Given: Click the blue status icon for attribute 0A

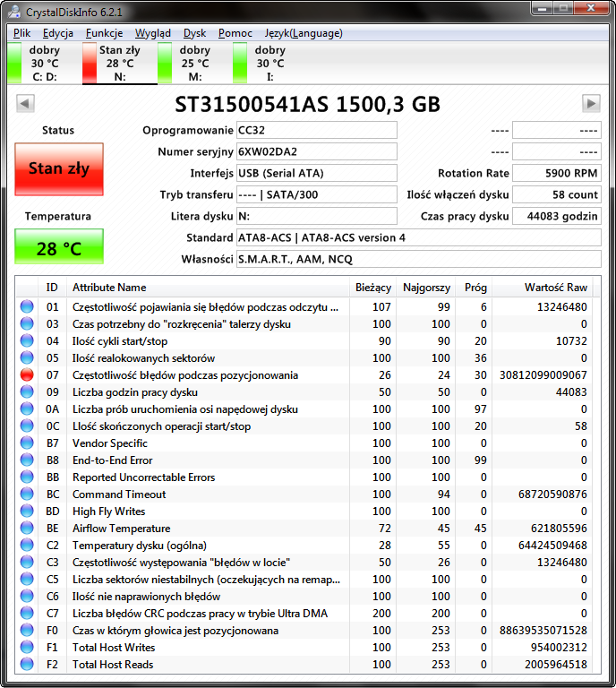Looking at the screenshot, I should tap(27, 408).
